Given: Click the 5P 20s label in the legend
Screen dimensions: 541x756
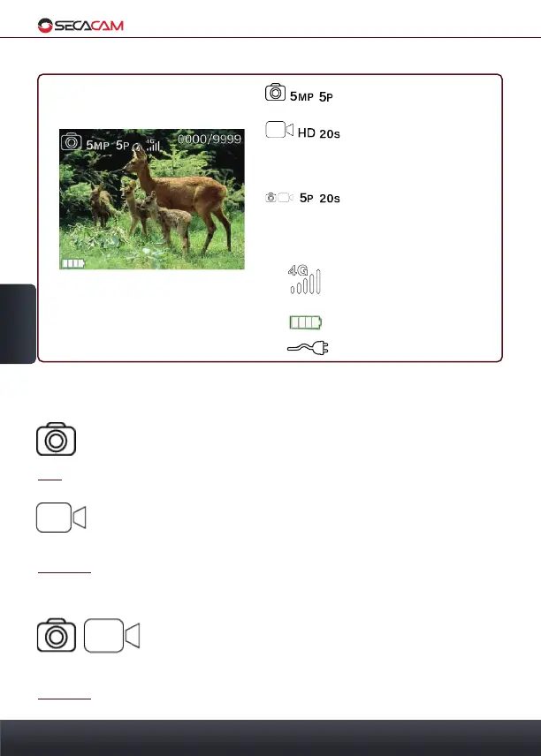Looking at the screenshot, I should (x=320, y=198).
